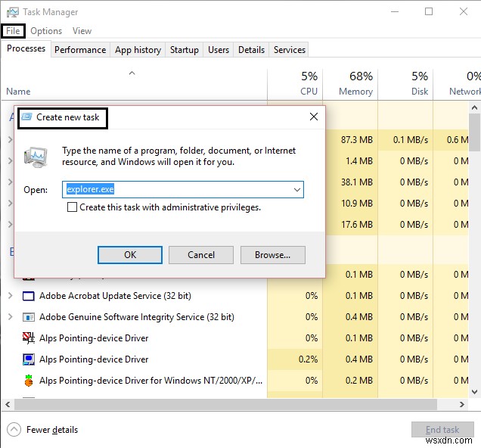
Task: Click the Browse... button
Action: pyautogui.click(x=273, y=255)
